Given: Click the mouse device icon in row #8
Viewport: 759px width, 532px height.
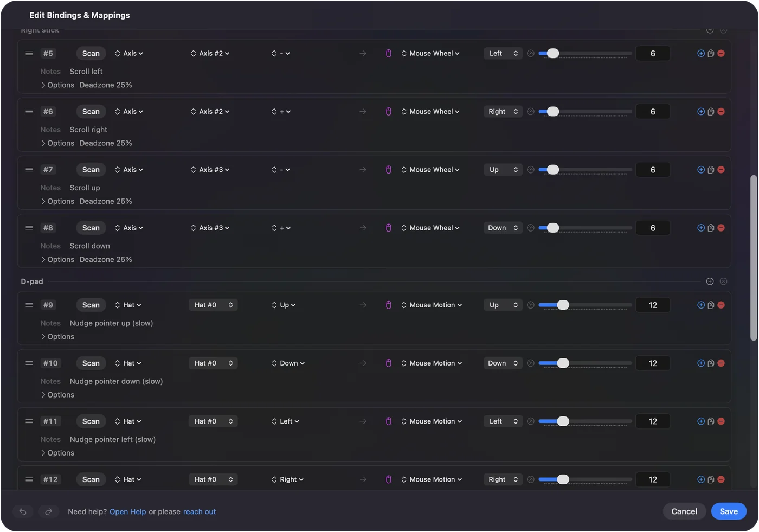Looking at the screenshot, I should 389,228.
